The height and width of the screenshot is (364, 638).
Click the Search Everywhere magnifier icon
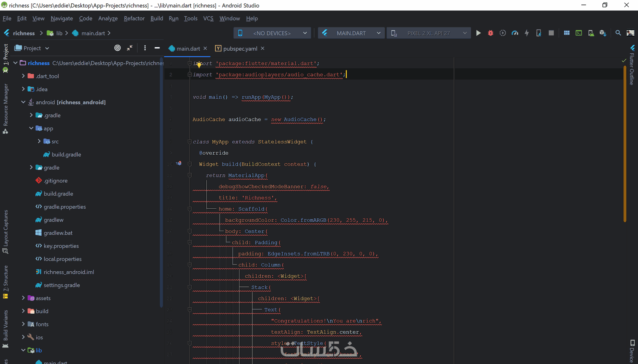coord(618,33)
